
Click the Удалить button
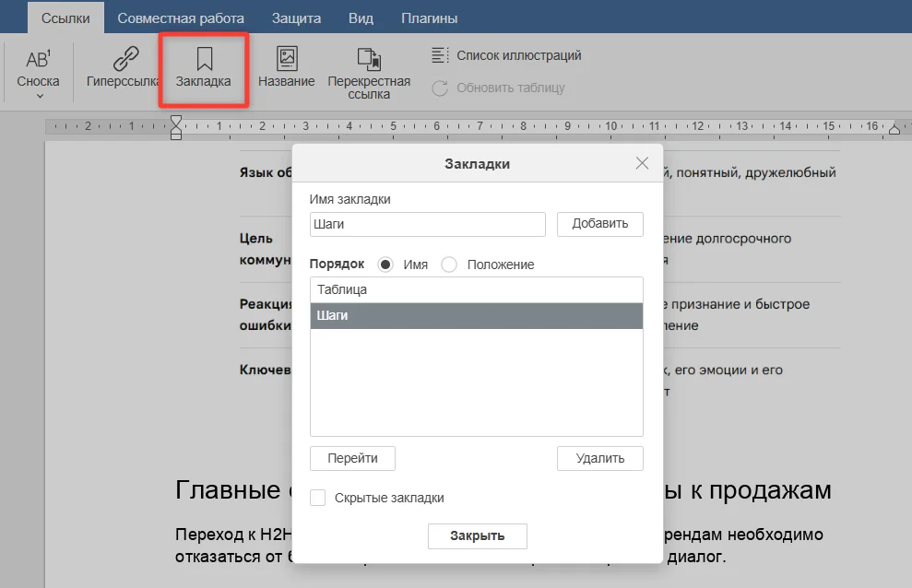click(600, 458)
